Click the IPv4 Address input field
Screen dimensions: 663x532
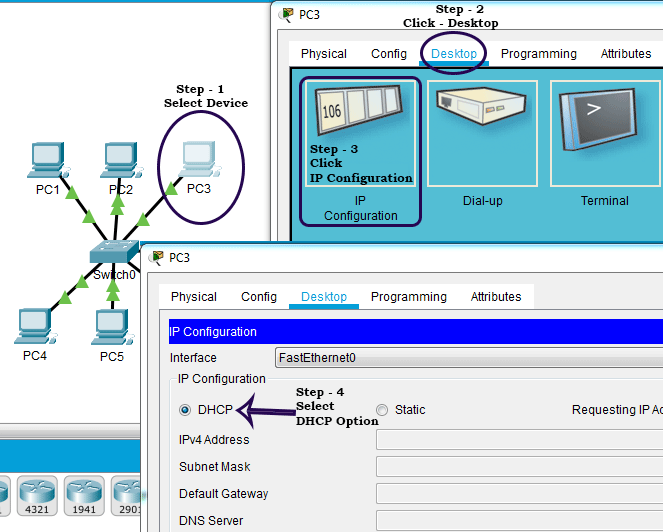click(518, 440)
